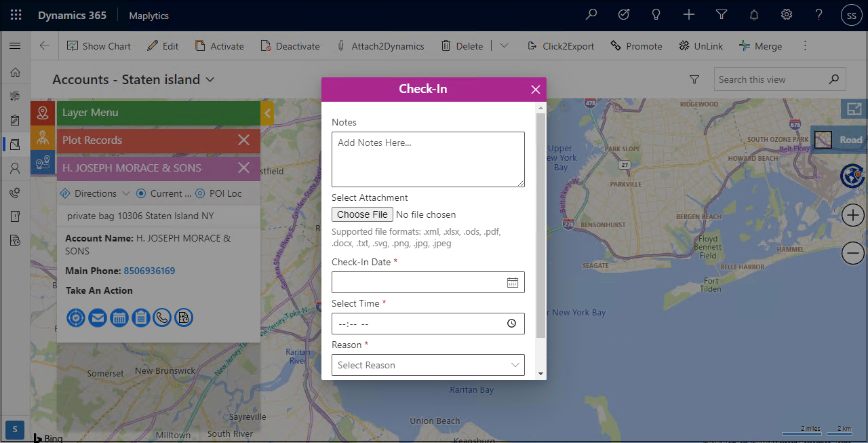868x443 pixels.
Task: Open the Select Reason dropdown
Action: tap(428, 365)
